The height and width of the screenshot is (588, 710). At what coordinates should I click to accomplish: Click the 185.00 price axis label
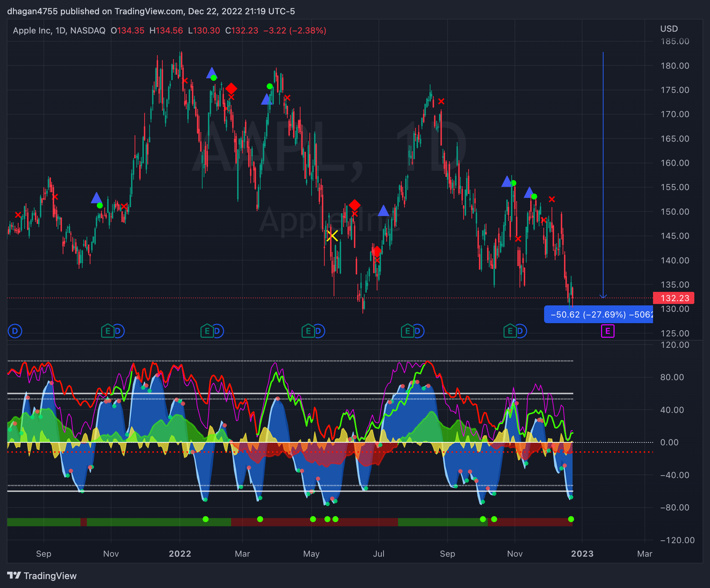pos(675,41)
